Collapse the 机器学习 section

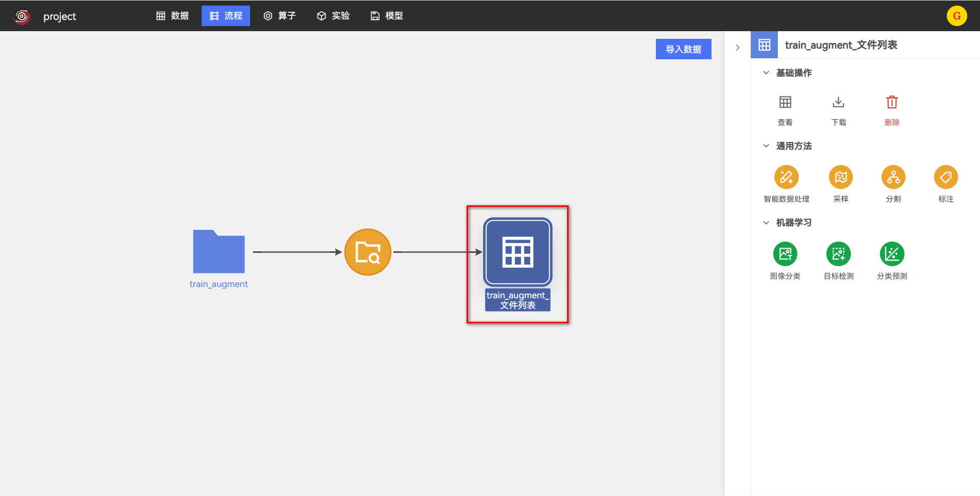[x=766, y=222]
